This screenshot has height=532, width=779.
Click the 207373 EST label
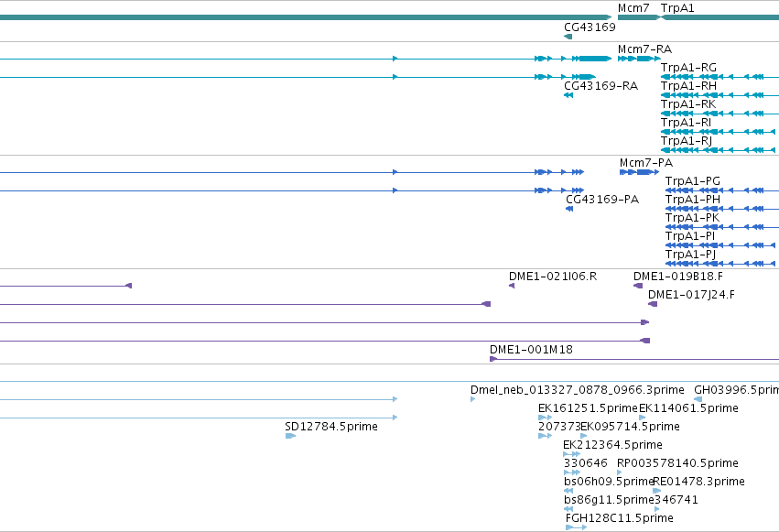(x=559, y=427)
